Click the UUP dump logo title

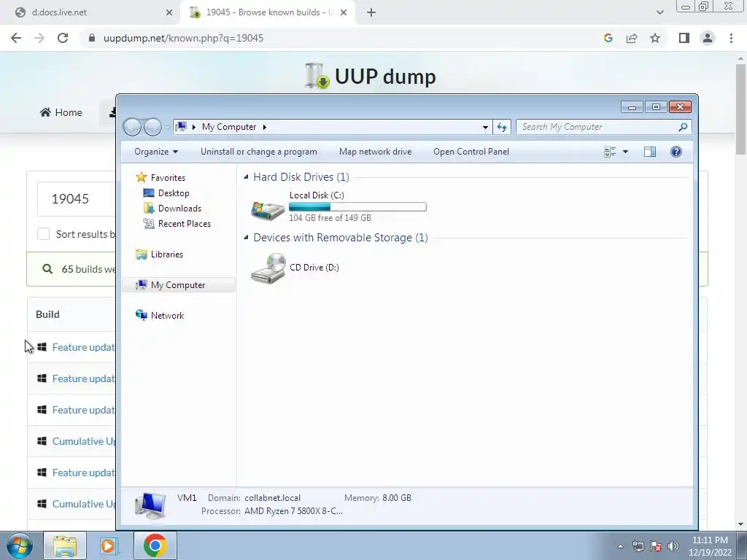pyautogui.click(x=370, y=76)
